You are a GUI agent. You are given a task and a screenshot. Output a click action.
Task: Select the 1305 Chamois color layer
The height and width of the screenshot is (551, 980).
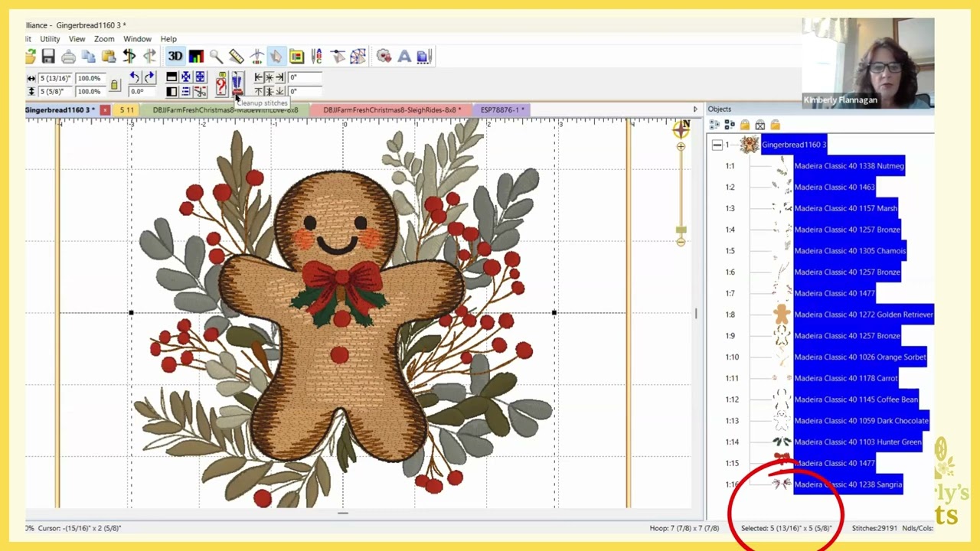(850, 251)
